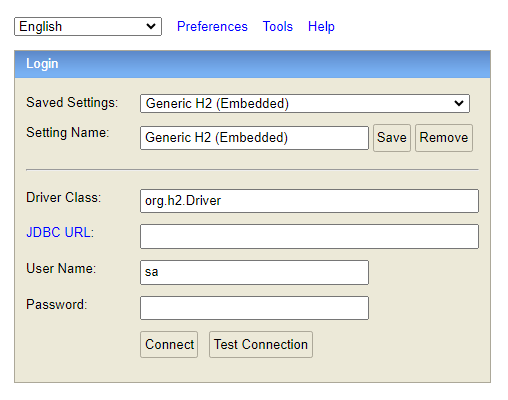Image resolution: width=508 pixels, height=400 pixels.
Task: Click the language selector chevron arrow
Action: pyautogui.click(x=151, y=26)
